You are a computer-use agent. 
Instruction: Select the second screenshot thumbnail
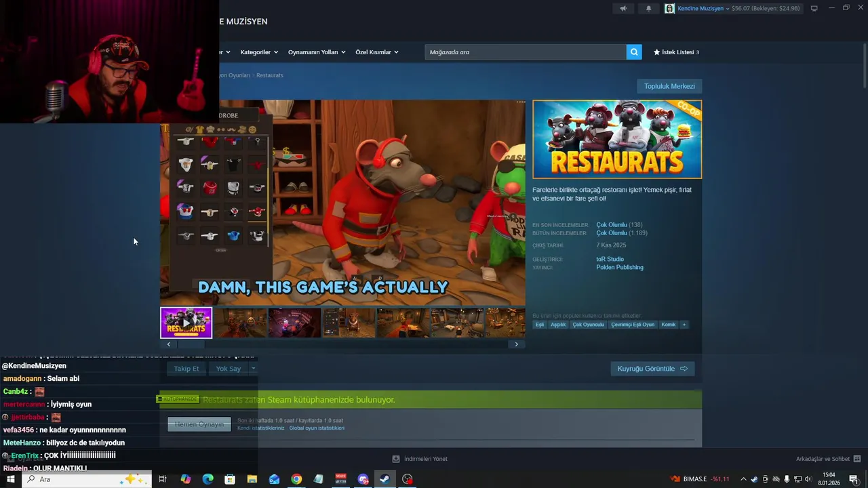click(240, 323)
